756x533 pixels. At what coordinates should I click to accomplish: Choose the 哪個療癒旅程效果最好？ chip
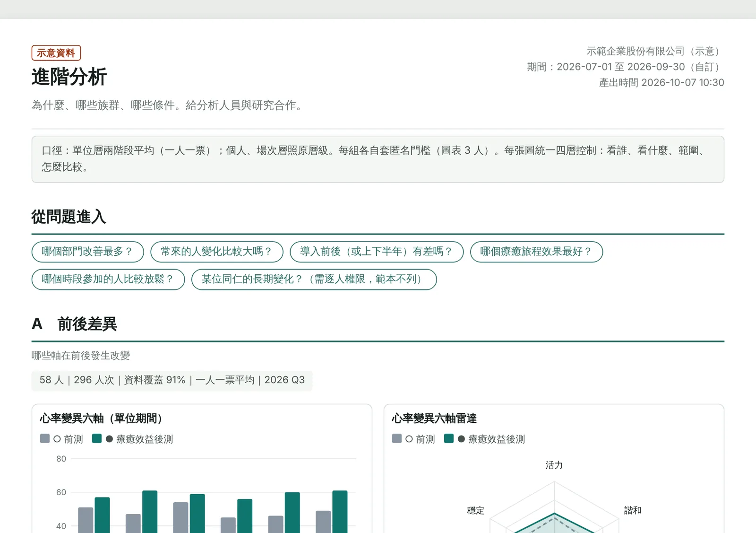coord(536,252)
